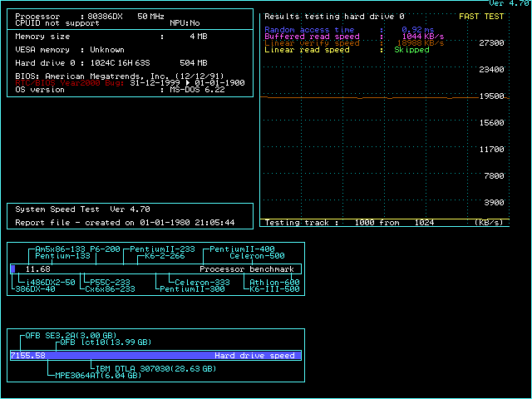The height and width of the screenshot is (399, 532).
Task: Click the blue Processor benchmark bar marker
Action: 13,269
